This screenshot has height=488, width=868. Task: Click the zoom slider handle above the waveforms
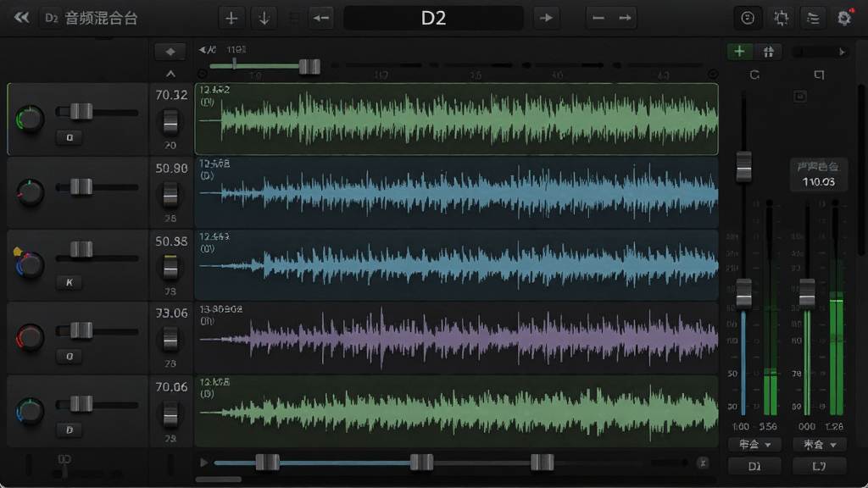coord(309,66)
